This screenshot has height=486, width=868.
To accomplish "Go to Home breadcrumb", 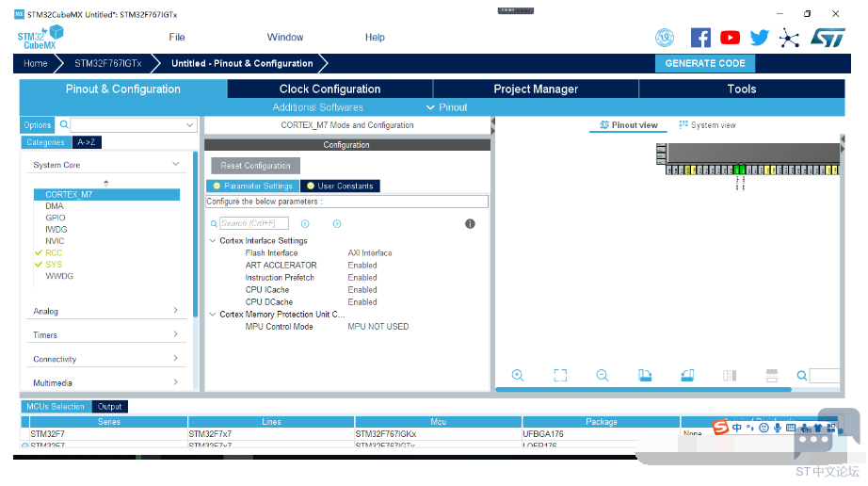I will click(x=36, y=64).
